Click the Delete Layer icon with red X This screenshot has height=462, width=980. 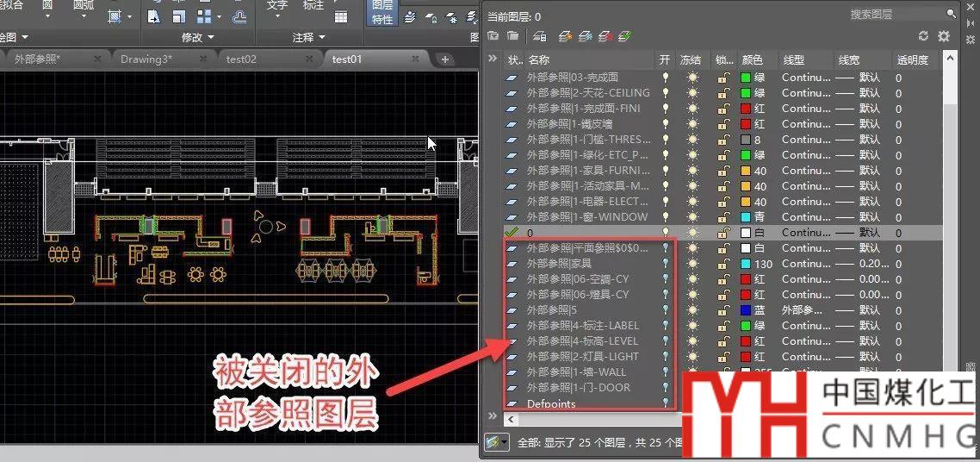[605, 36]
